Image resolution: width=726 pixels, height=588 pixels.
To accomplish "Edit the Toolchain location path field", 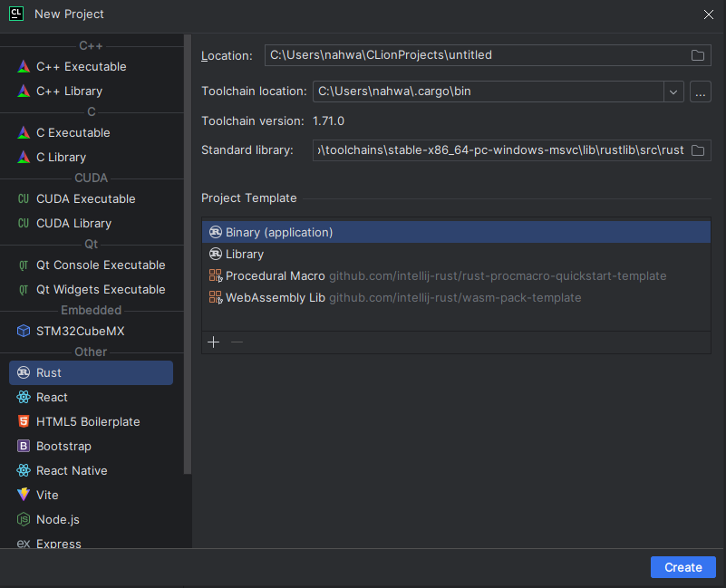I will (x=489, y=92).
